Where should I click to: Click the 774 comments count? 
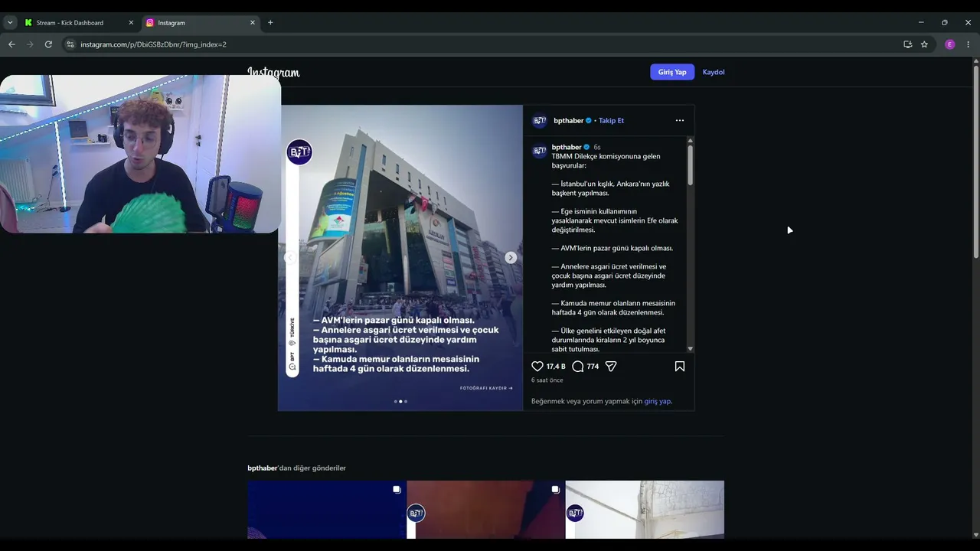(x=593, y=367)
